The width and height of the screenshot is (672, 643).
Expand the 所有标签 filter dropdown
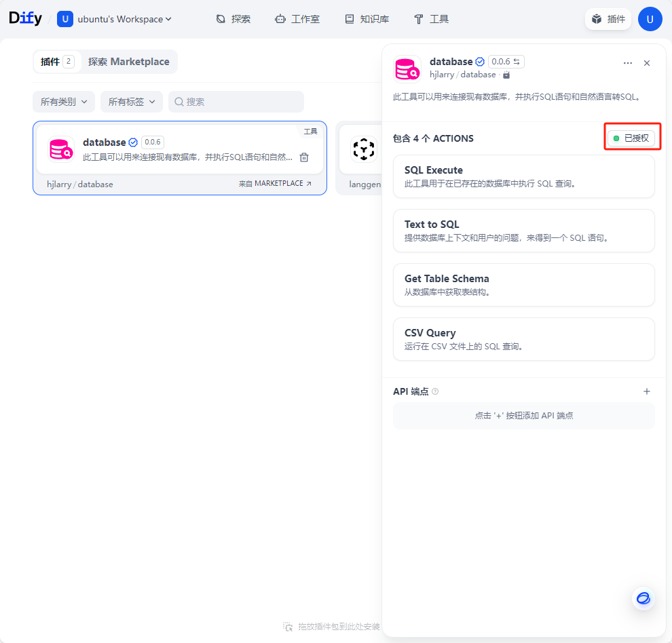tap(132, 102)
